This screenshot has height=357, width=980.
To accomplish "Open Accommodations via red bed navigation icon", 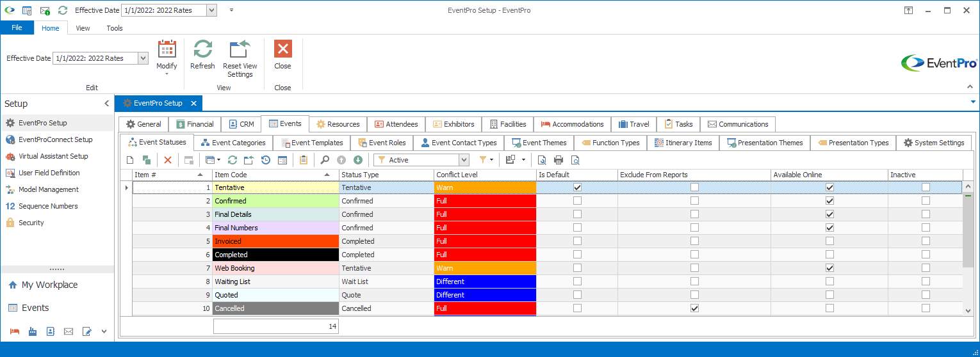I will click(15, 331).
